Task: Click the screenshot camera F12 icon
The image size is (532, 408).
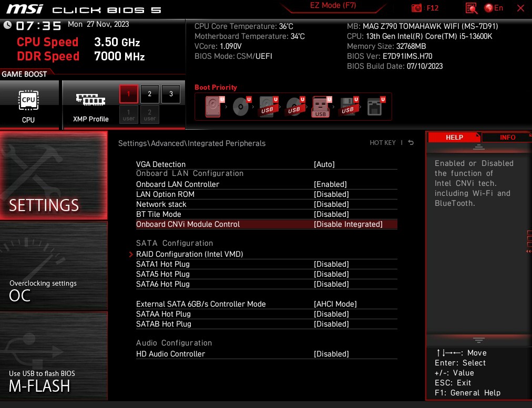Action: [416, 8]
